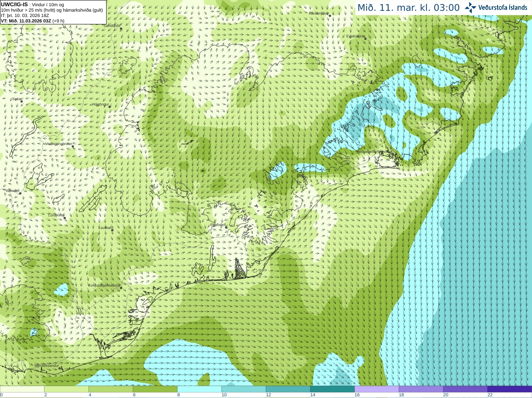
Task: Click the 10m hviður > 25 m/s description line
Action: point(52,10)
